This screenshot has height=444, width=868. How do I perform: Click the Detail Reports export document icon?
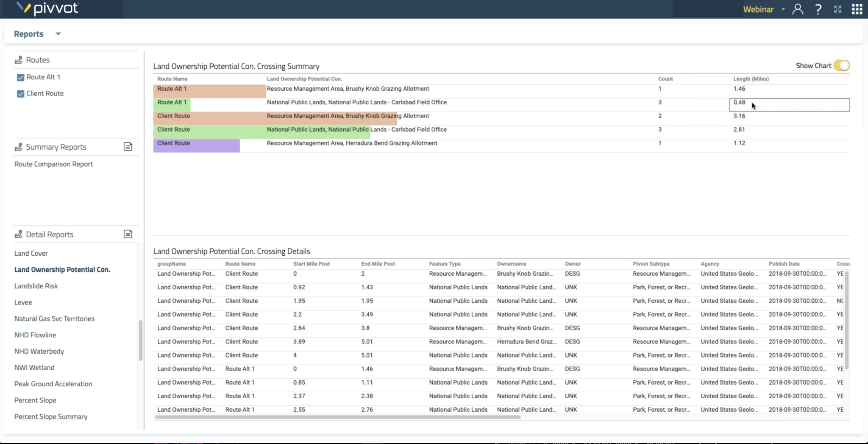pyautogui.click(x=128, y=234)
